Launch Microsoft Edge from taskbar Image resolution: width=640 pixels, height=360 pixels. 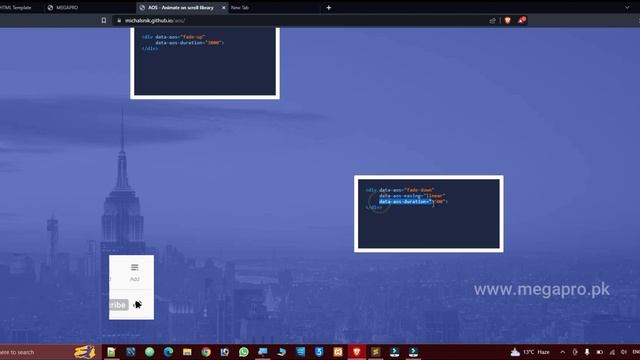pyautogui.click(x=168, y=352)
